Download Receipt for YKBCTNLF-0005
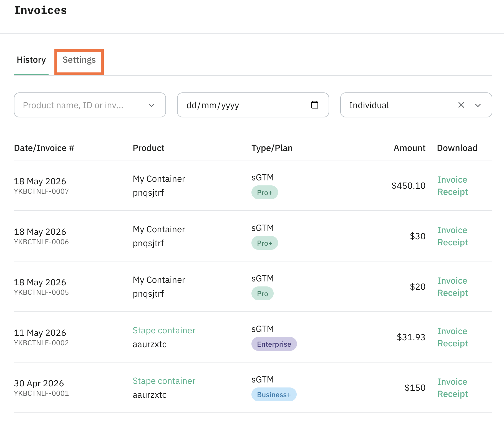The width and height of the screenshot is (504, 423). point(453,293)
